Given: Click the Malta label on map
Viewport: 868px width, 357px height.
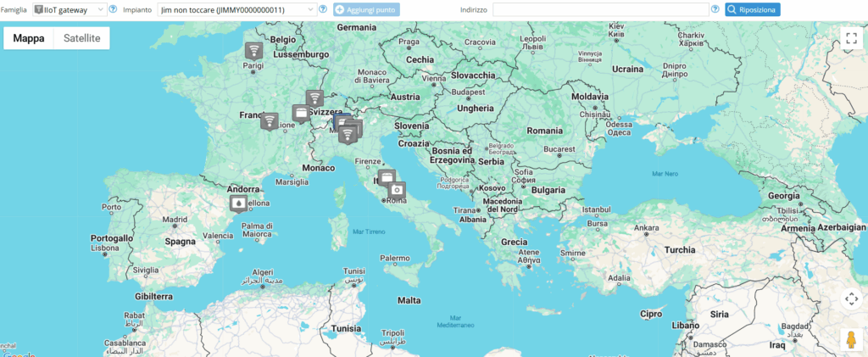Looking at the screenshot, I should (409, 300).
